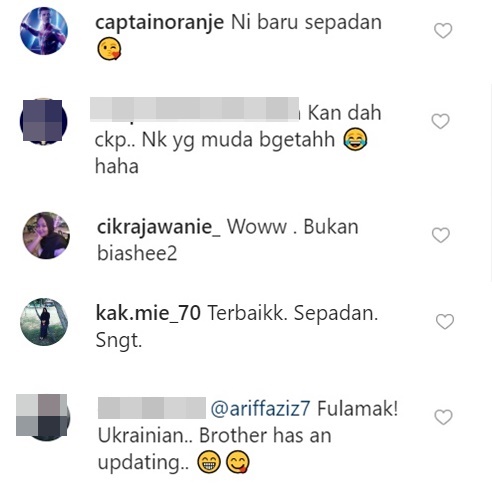Click the pixelated avatar beside the @ariffaziz7 comment
The width and height of the screenshot is (492, 484).
point(43,417)
